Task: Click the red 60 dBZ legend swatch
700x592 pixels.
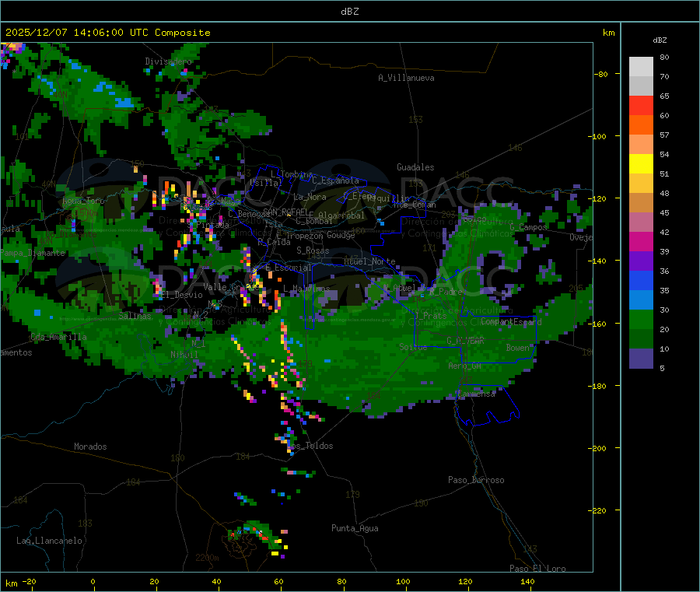Action: coord(641,105)
